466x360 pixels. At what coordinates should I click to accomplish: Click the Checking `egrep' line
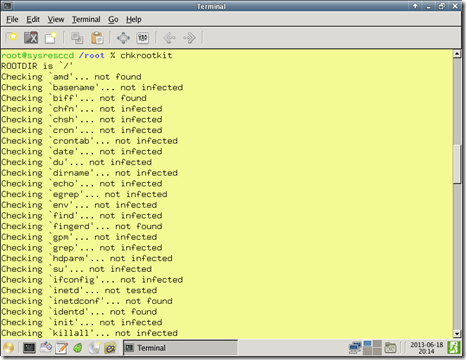click(84, 194)
